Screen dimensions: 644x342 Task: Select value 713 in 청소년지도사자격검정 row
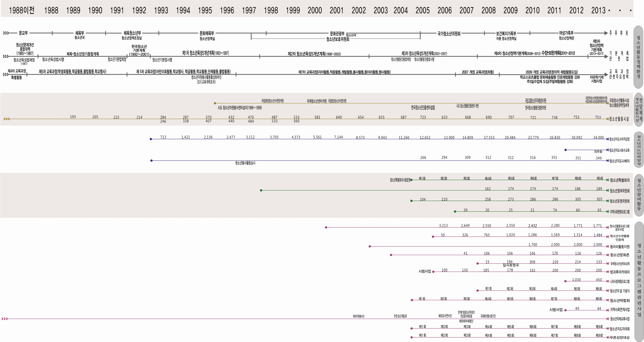pyautogui.click(x=163, y=137)
